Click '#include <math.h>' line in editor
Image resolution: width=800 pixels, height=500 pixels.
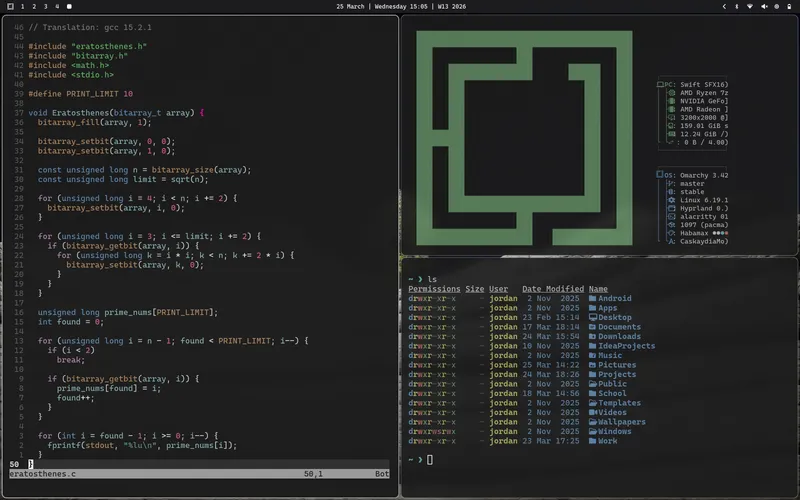click(x=68, y=65)
